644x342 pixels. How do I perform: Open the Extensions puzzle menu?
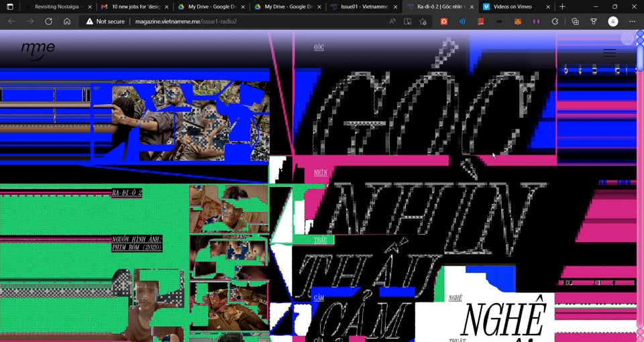555,21
